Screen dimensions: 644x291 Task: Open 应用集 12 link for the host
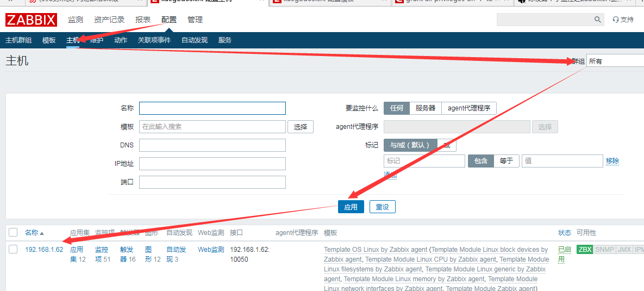coord(78,255)
